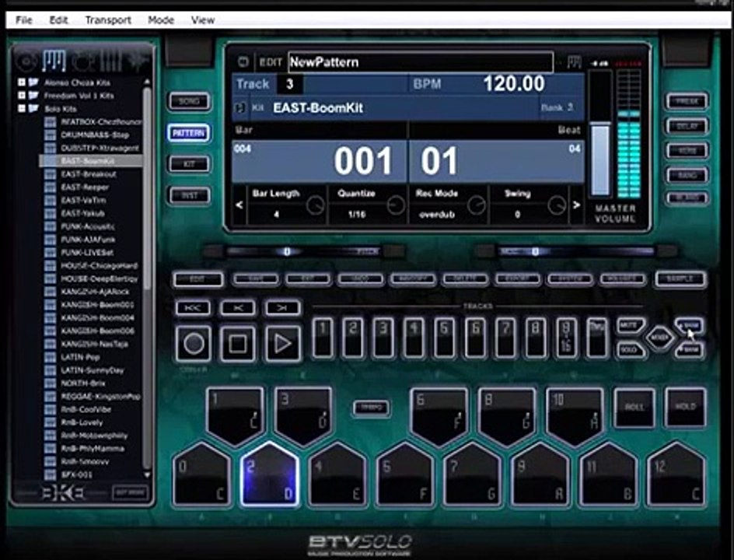The image size is (734, 560).
Task: Switch to PATTERN mode
Action: [189, 133]
